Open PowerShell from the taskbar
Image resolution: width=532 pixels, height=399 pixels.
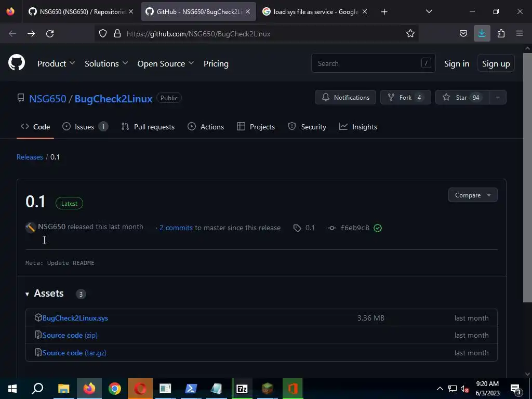(191, 389)
